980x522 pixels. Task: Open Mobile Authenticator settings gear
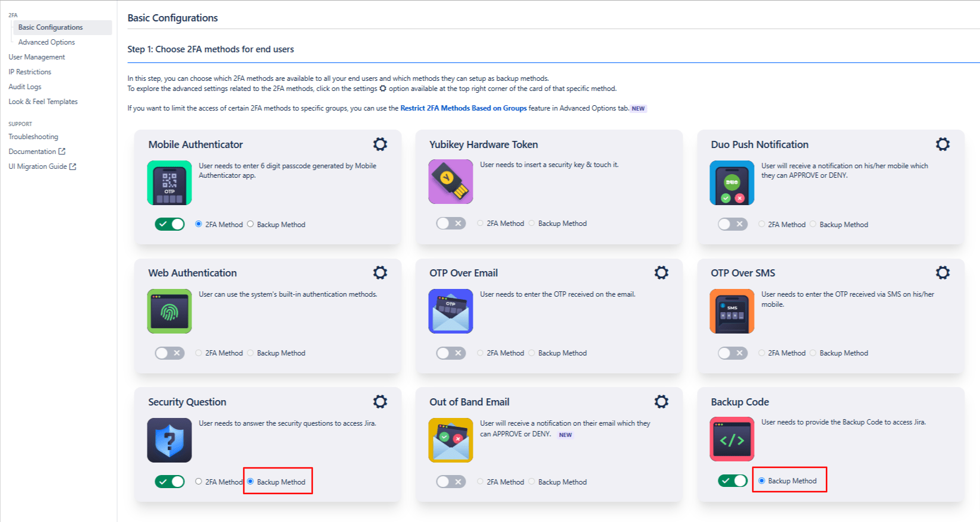point(380,144)
